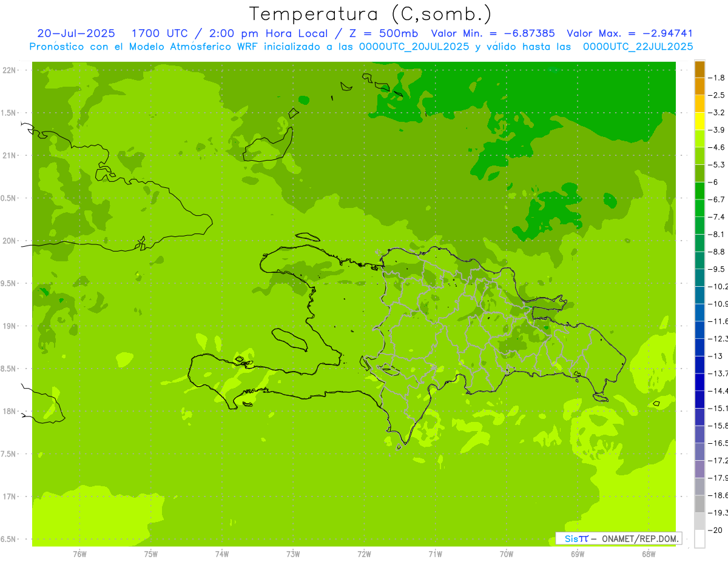Click "2:00 pm Hora Local" text
This screenshot has height=562, width=728.
point(268,33)
